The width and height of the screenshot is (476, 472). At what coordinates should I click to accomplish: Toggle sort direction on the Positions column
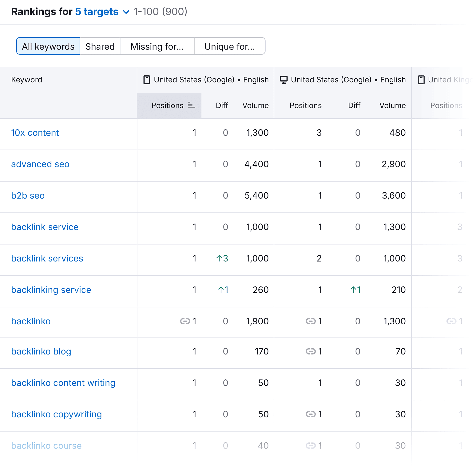coord(169,105)
